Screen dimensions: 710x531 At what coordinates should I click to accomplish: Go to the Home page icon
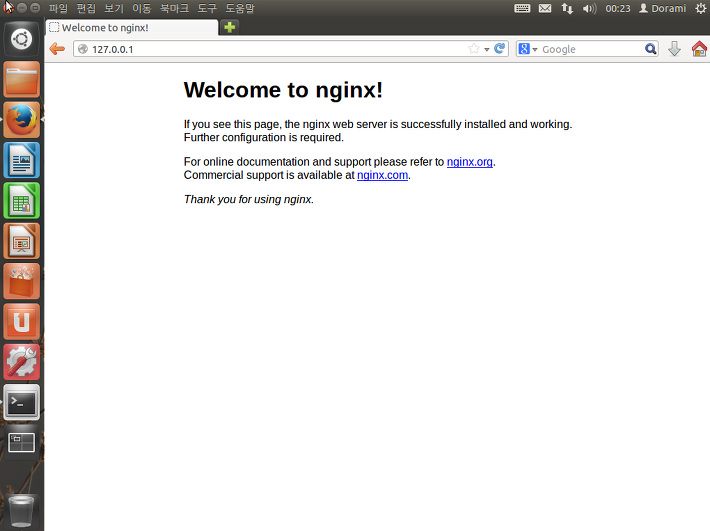tap(699, 49)
